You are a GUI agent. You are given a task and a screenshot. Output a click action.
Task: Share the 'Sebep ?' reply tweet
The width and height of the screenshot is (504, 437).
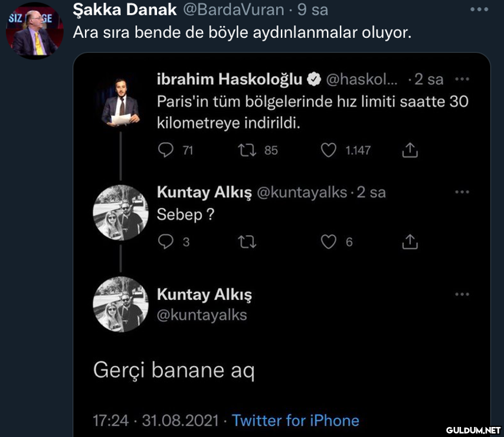click(x=410, y=241)
